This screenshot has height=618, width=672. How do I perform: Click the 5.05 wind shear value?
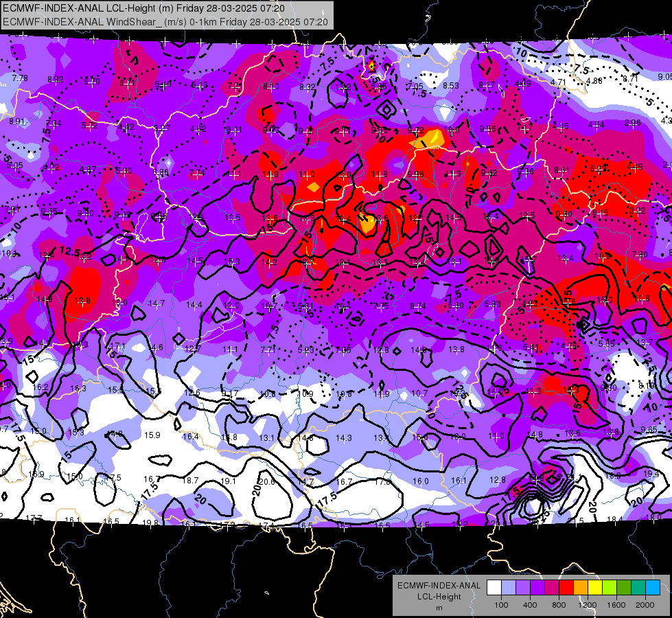[x=15, y=165]
